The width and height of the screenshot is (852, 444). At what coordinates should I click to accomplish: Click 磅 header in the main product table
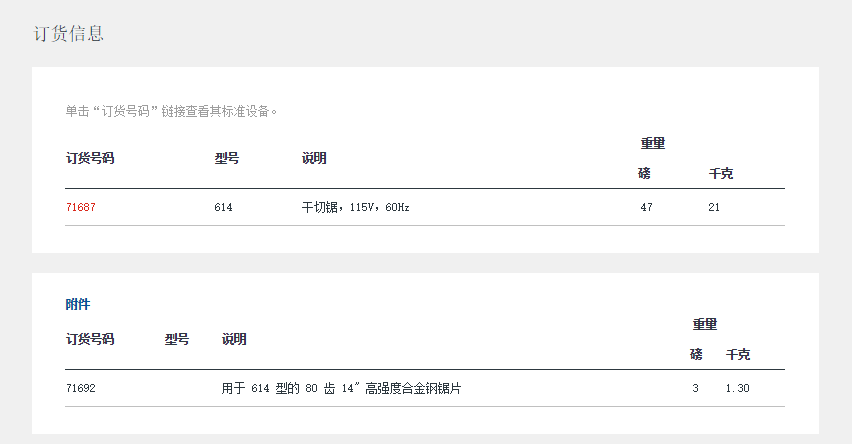[x=644, y=173]
